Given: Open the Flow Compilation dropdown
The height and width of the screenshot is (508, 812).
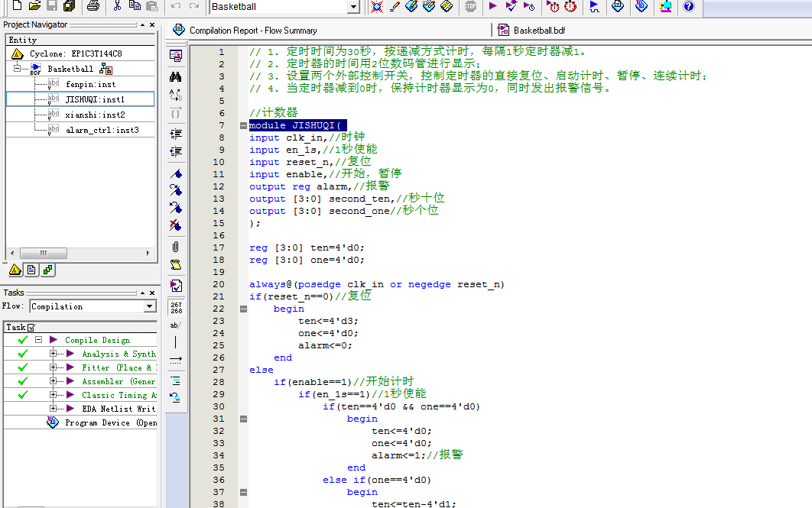Looking at the screenshot, I should pos(149,306).
